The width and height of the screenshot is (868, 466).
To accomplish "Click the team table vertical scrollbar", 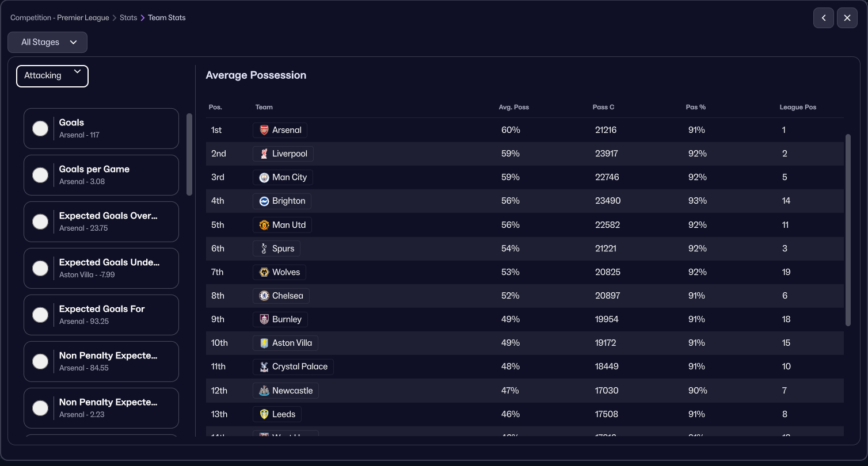I will (848, 230).
